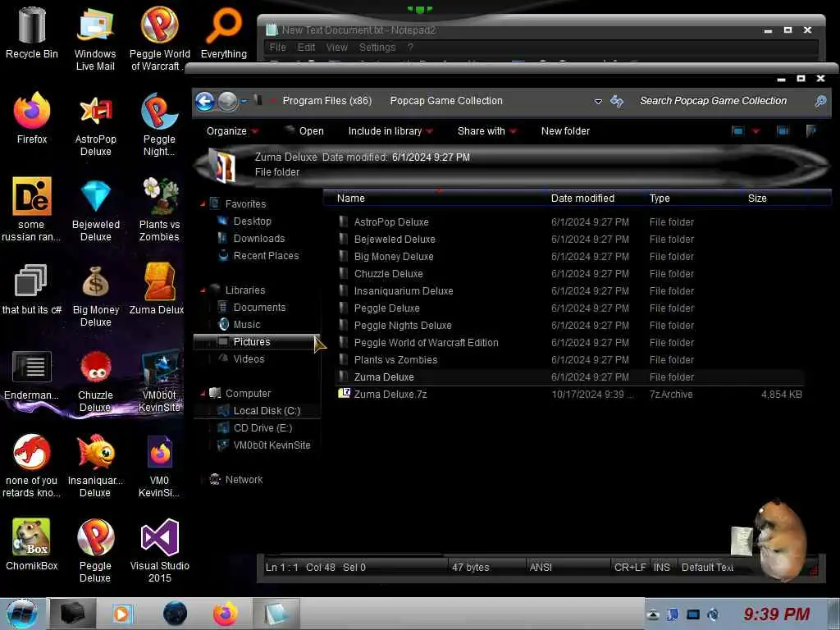The height and width of the screenshot is (630, 840).
Task: Open the Settings menu in Notepad2
Action: [377, 47]
